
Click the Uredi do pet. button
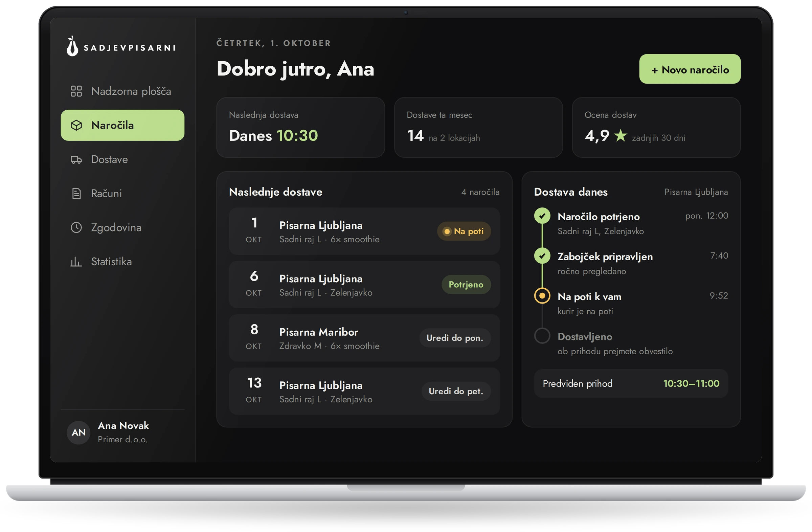click(x=456, y=391)
